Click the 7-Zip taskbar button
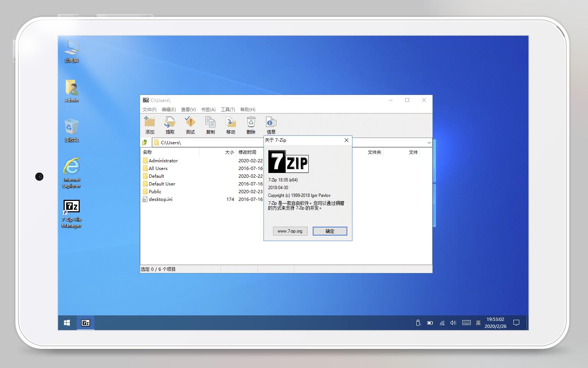The width and height of the screenshot is (588, 368). click(x=86, y=323)
